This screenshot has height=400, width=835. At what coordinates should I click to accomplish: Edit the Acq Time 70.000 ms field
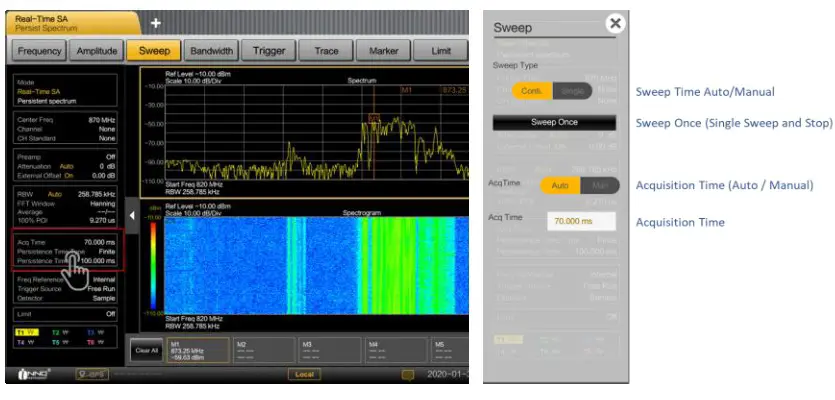[581, 221]
